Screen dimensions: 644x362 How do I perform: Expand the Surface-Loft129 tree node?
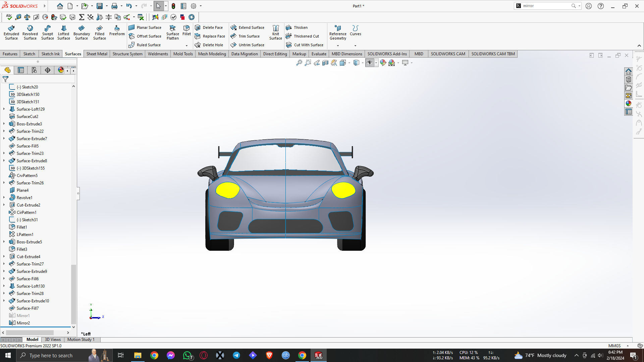[4, 109]
